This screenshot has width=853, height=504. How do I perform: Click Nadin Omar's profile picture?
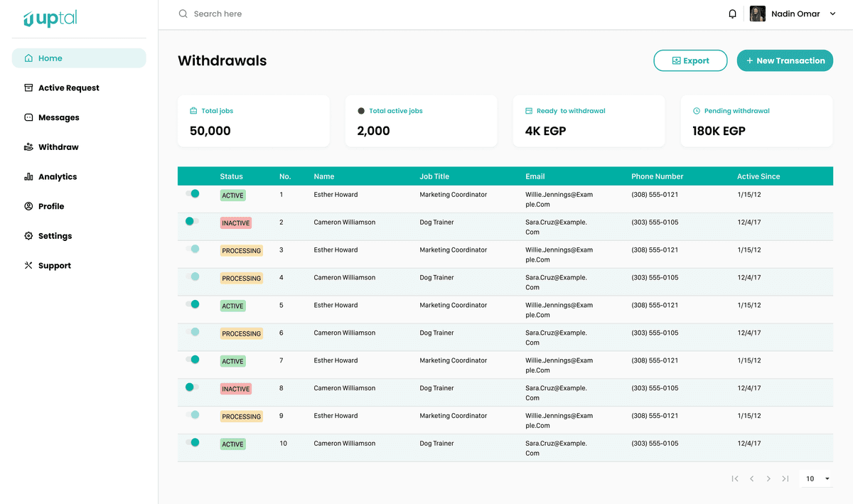tap(757, 13)
